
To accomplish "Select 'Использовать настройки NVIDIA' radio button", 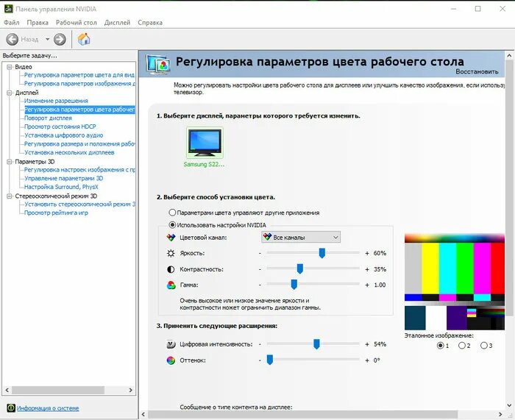I will (172, 225).
